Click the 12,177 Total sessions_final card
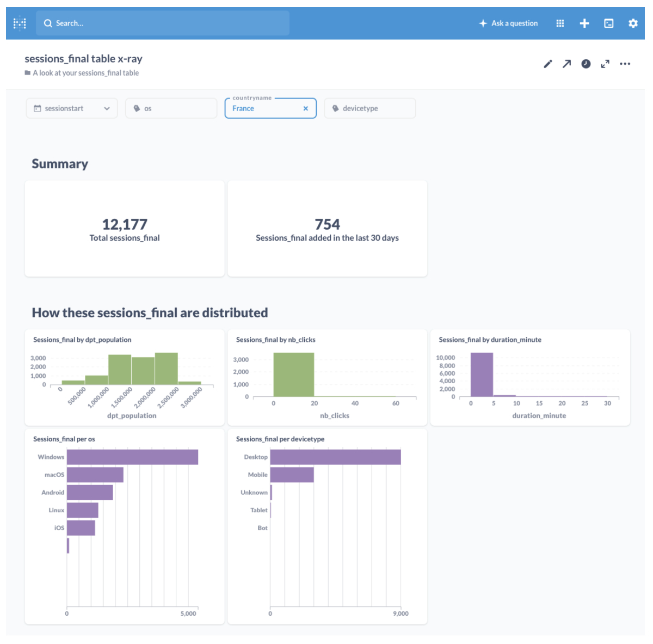Viewport: 653px width, 644px height. click(x=125, y=229)
